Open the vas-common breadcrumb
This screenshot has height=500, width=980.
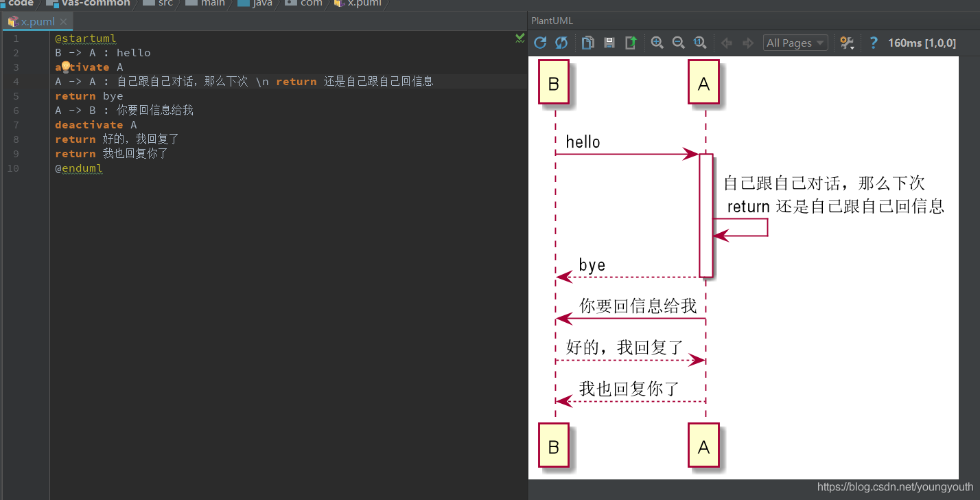pyautogui.click(x=89, y=3)
